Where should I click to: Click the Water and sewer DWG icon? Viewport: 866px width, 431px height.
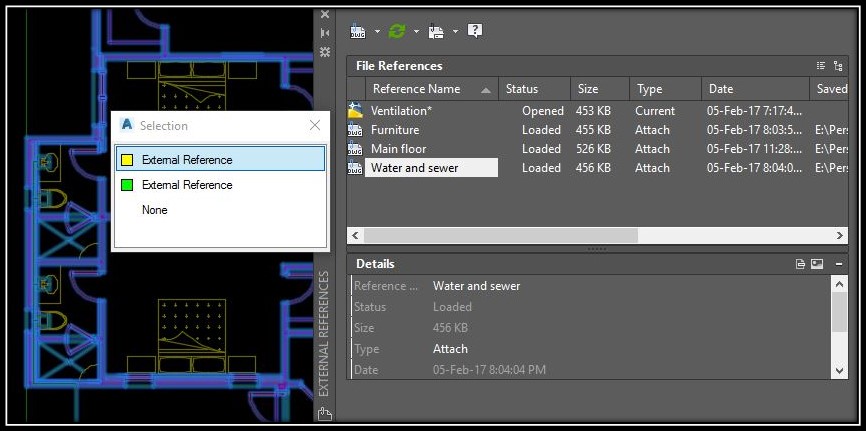[355, 167]
